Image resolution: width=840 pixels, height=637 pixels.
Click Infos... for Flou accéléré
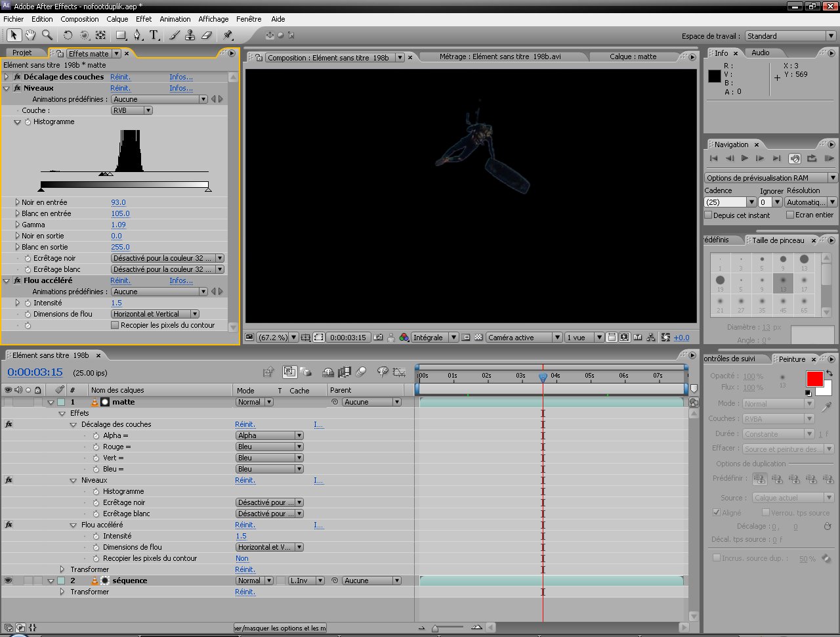(x=181, y=280)
